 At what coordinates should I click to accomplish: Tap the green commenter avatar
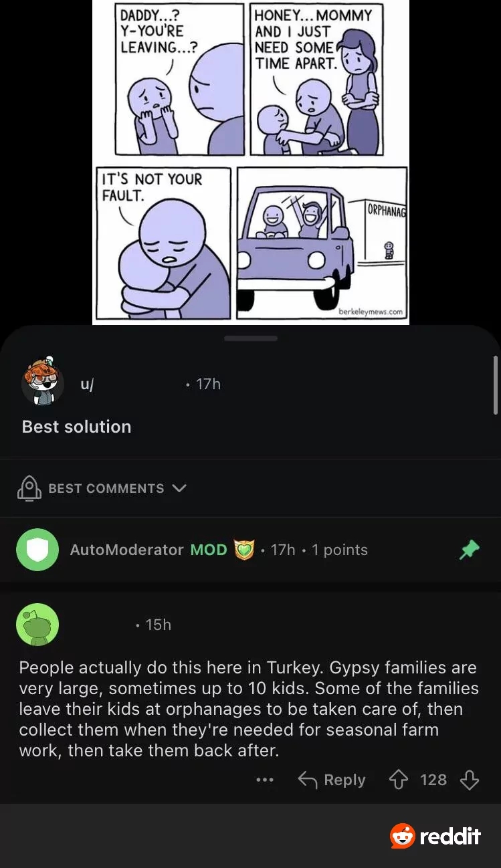point(37,625)
